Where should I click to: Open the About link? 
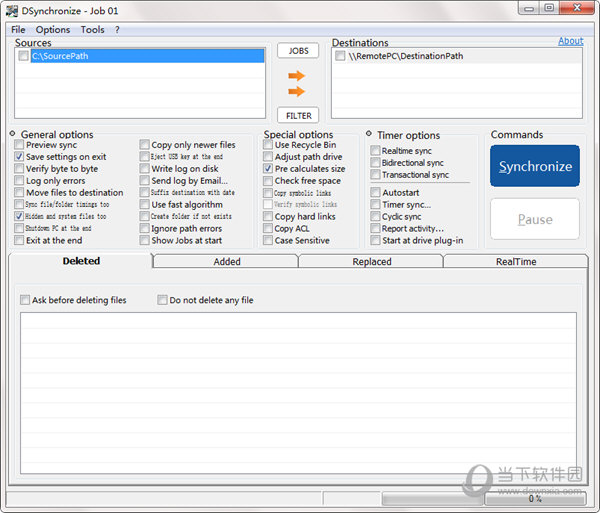pyautogui.click(x=571, y=41)
